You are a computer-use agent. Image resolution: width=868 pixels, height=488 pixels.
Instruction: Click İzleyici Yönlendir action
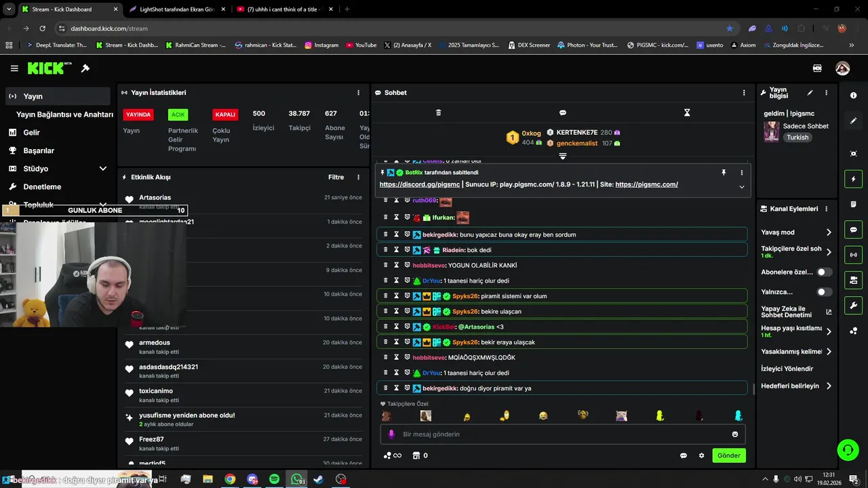pyautogui.click(x=787, y=369)
